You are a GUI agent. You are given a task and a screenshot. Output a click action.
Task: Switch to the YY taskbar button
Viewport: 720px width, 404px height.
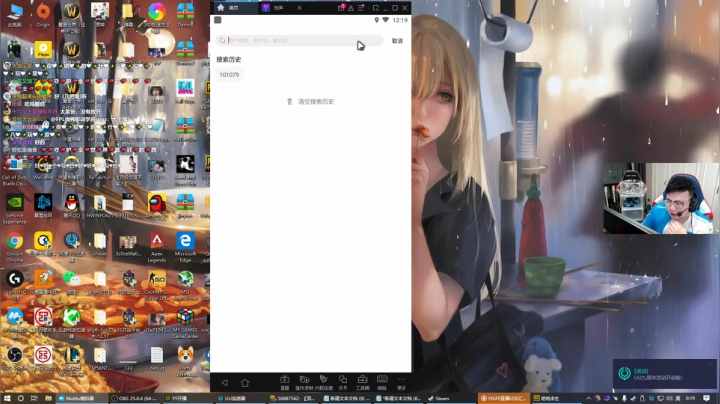coord(188,398)
